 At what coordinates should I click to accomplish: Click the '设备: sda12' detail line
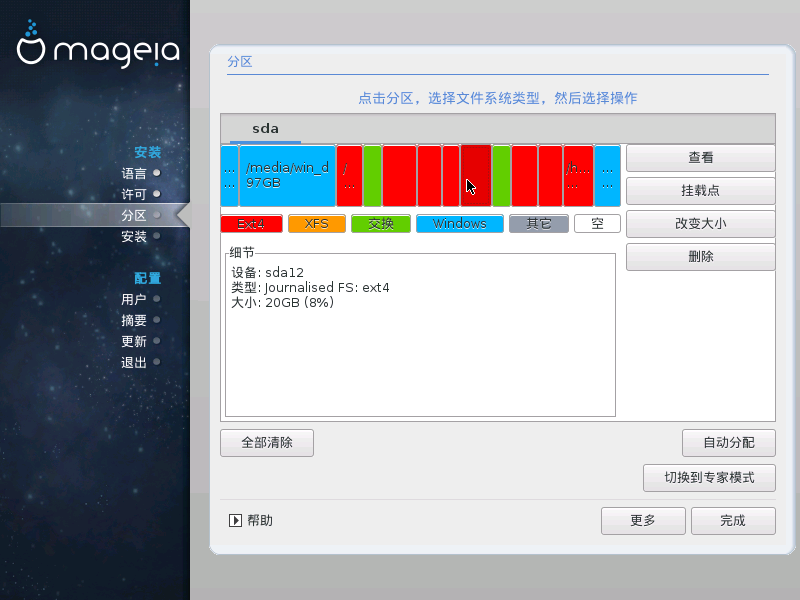click(x=267, y=272)
